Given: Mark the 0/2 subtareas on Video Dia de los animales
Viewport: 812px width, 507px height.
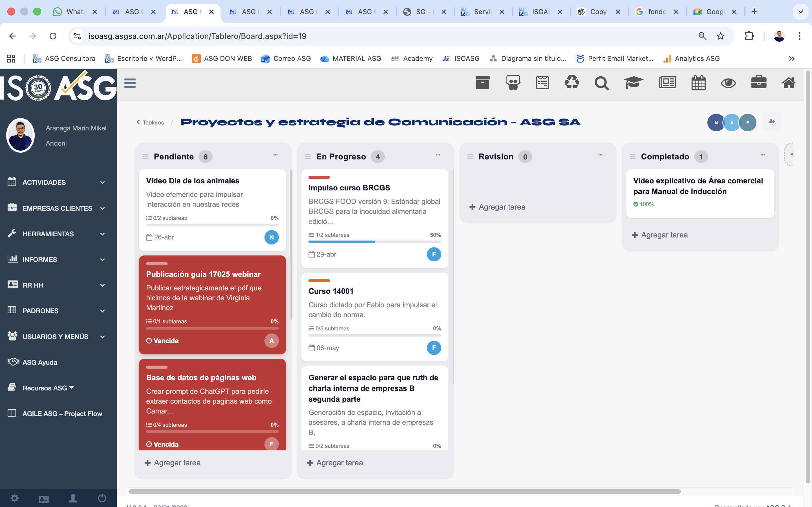Looking at the screenshot, I should 167,218.
